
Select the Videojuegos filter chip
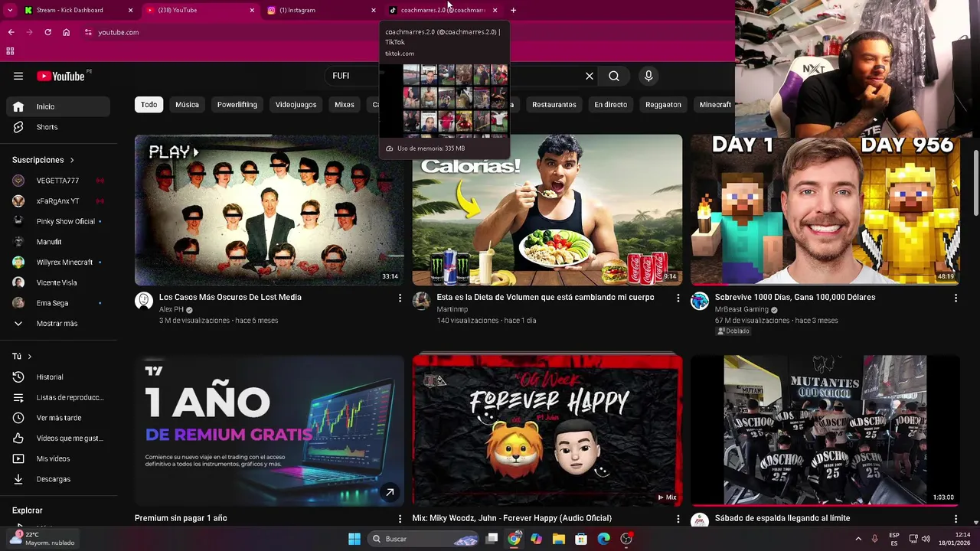(x=296, y=105)
